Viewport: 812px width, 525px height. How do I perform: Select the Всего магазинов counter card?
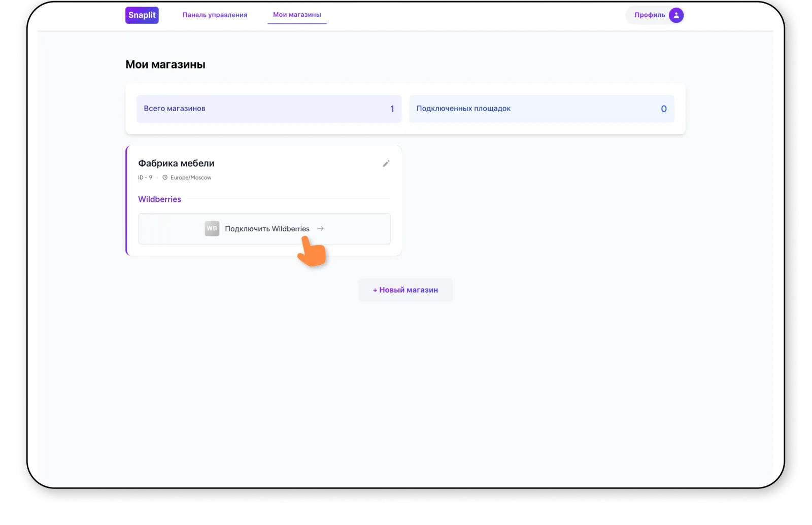coord(269,109)
